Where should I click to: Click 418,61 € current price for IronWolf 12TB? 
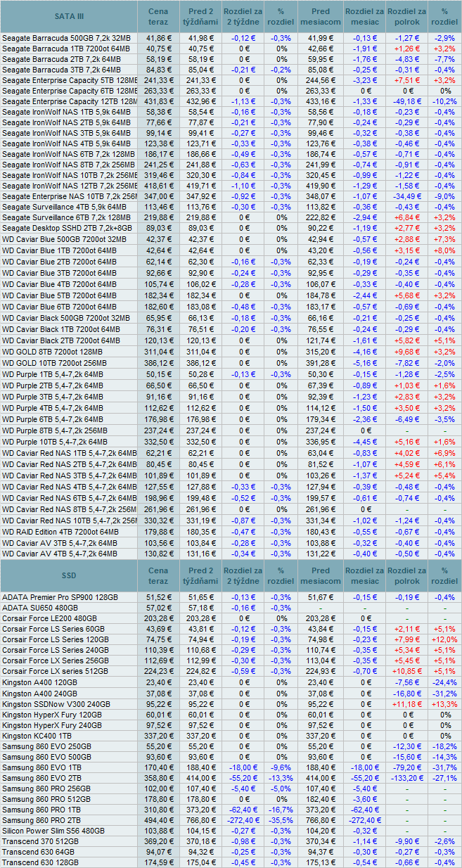[x=158, y=186]
